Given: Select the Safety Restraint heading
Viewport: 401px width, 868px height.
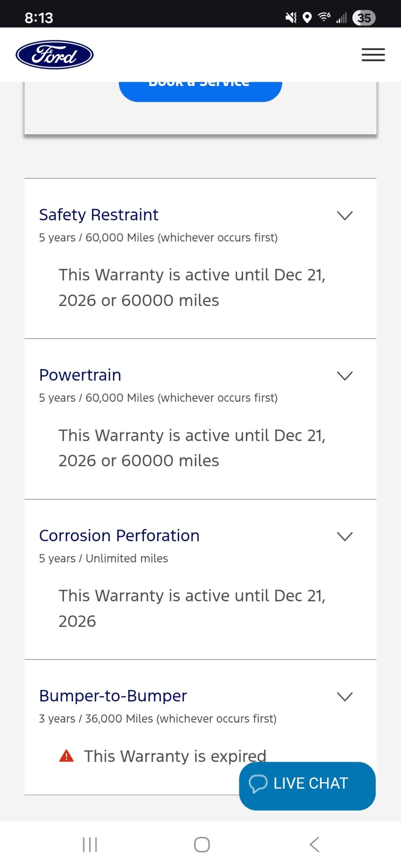Looking at the screenshot, I should 99,215.
